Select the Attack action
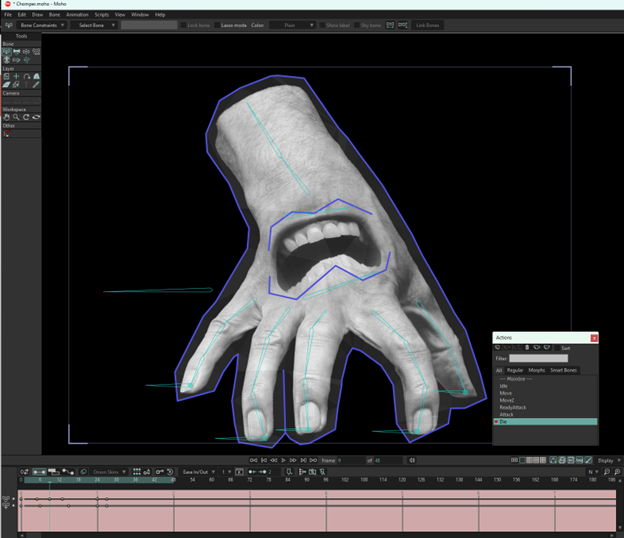Screen dimensions: 624x538 pyautogui.click(x=545, y=415)
